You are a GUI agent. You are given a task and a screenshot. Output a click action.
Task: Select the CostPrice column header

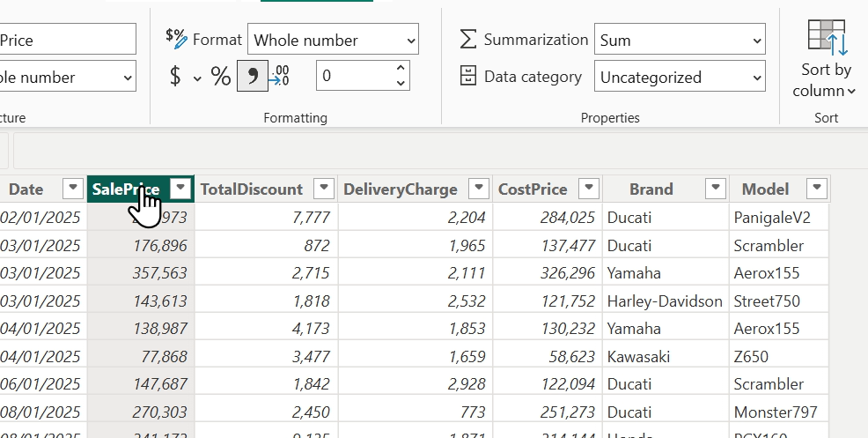point(533,189)
